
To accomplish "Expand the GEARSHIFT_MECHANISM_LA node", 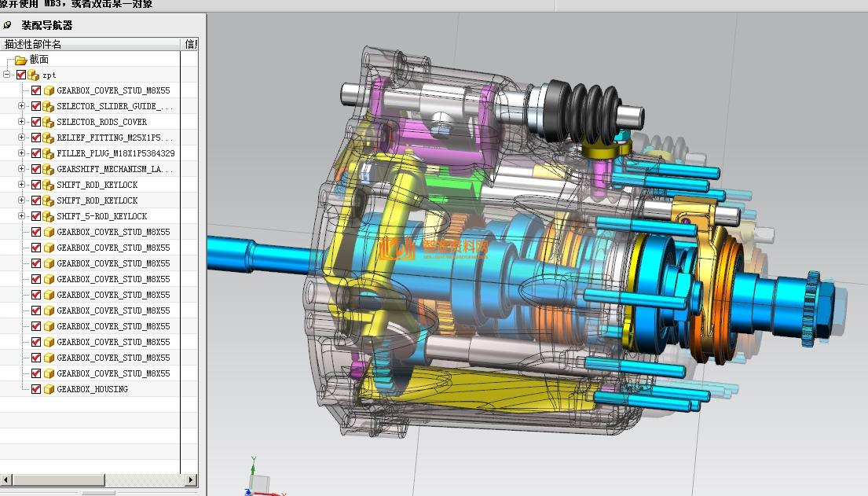I will coord(22,169).
